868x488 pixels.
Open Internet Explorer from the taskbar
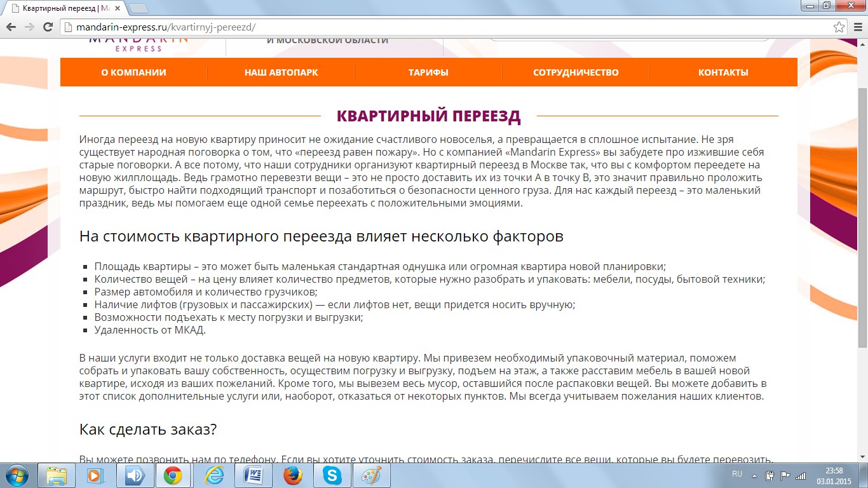tap(213, 475)
